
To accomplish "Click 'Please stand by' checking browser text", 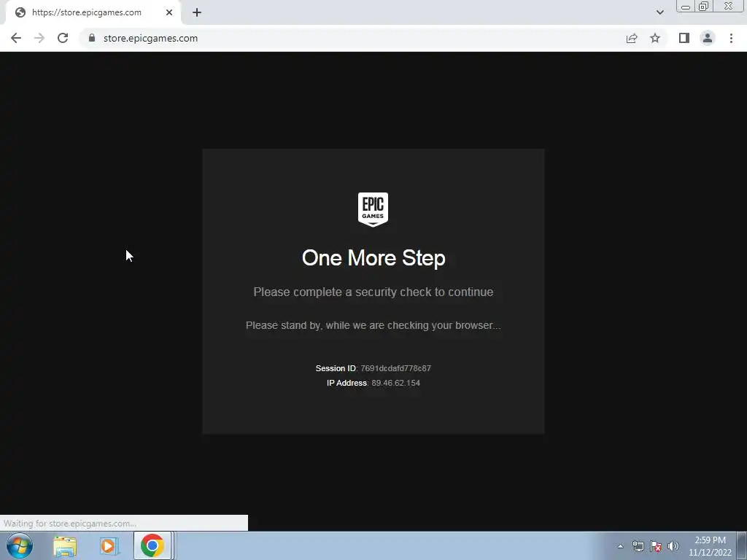I will (x=373, y=325).
